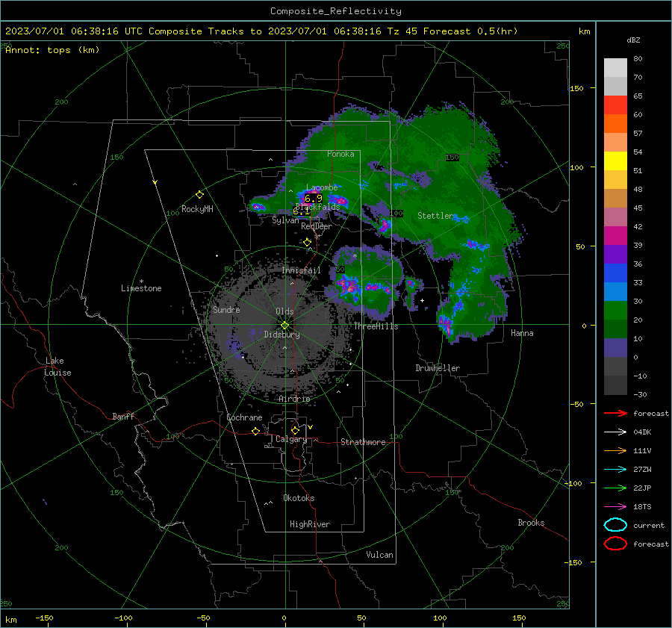672x628 pixels.
Task: Pick the yellow 51-54 dBZ swatch
Action: (615, 161)
